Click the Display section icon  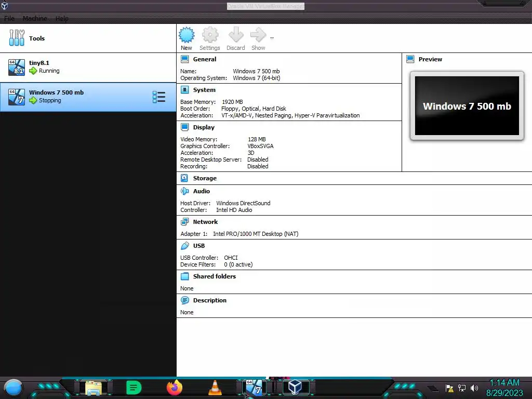[x=184, y=127]
